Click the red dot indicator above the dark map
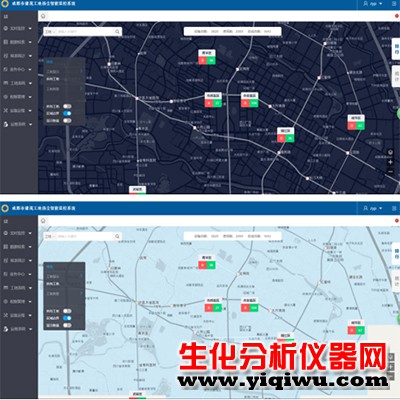The image size is (400, 400). tap(397, 16)
